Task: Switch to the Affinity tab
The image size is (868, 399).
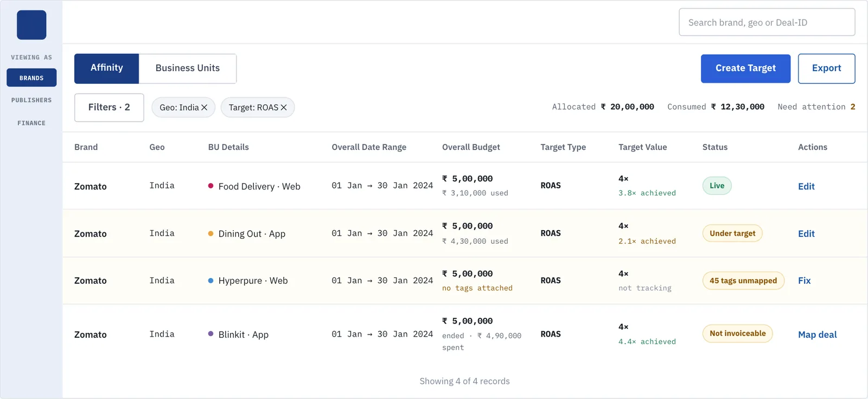Action: tap(107, 68)
